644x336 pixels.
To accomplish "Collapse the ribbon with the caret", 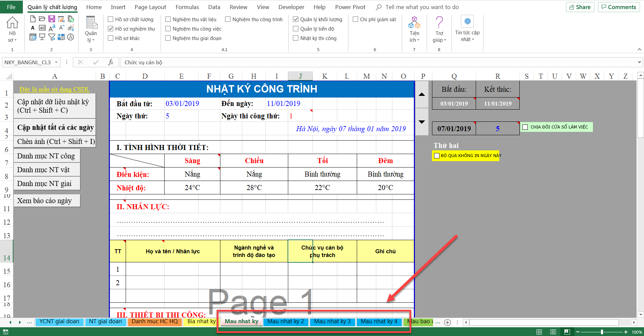I will [x=639, y=49].
